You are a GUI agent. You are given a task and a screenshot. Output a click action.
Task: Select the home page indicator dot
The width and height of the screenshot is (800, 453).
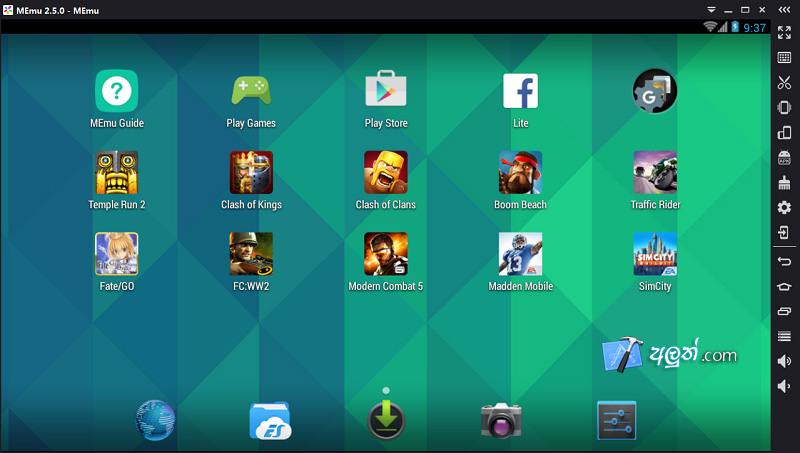pyautogui.click(x=386, y=390)
